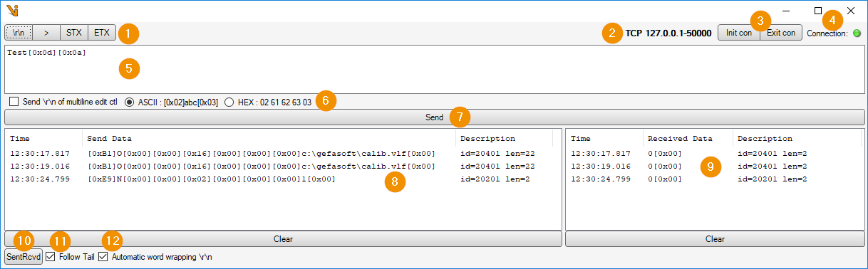Click the SentRcvd button

(x=23, y=256)
